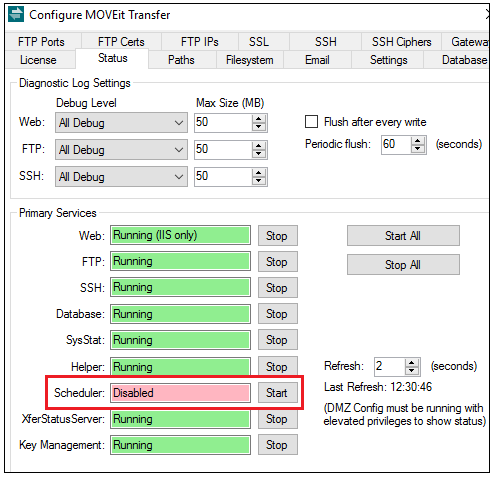Click the 'Last Refresh: 12:30:46' text
The height and width of the screenshot is (477, 495).
click(x=378, y=387)
